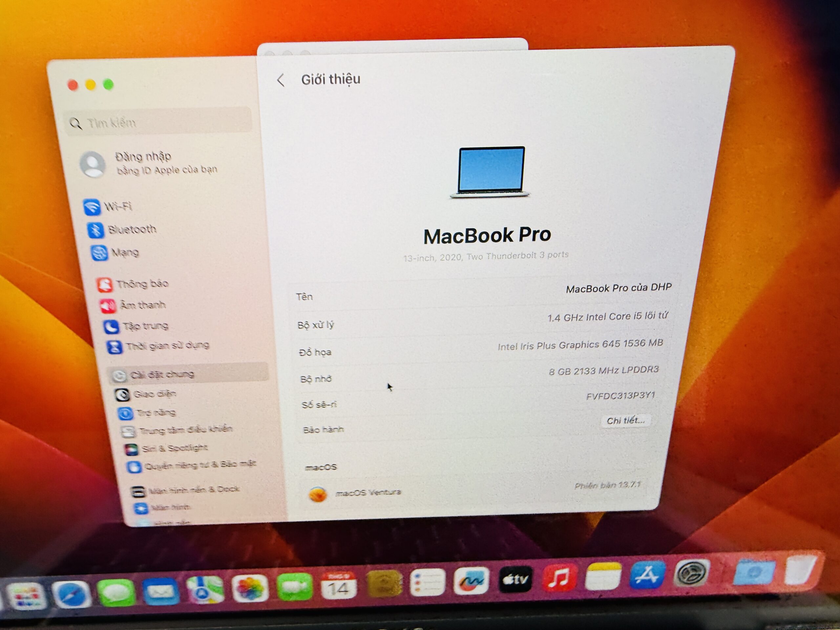Screen dimensions: 840x630
Task: Open Freeform from the Dock
Action: pyautogui.click(x=471, y=580)
